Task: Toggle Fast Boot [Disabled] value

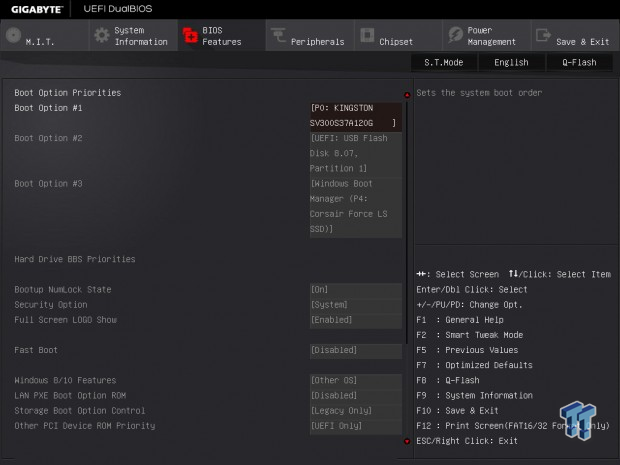Action: coord(355,350)
